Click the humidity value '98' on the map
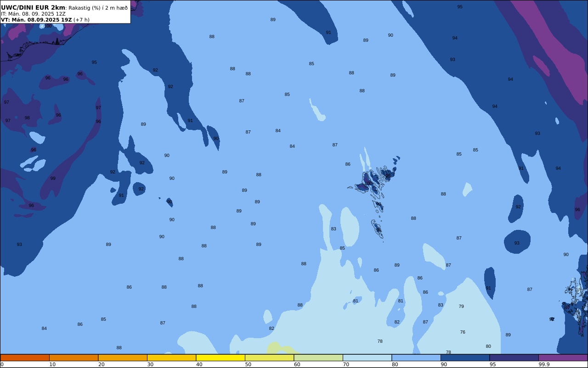Viewport: 588px width, 368px height. tap(27, 118)
